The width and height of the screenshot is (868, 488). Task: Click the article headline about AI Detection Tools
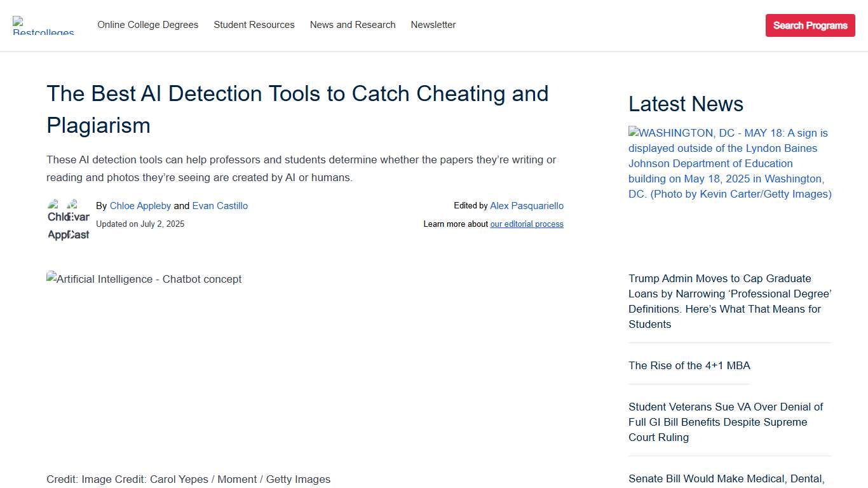(297, 109)
